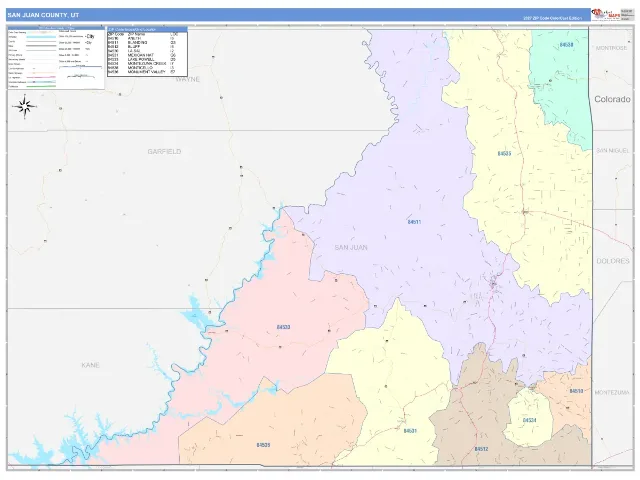Click the ZIP Code edition text in title bar
This screenshot has height=480, width=640.
point(553,18)
